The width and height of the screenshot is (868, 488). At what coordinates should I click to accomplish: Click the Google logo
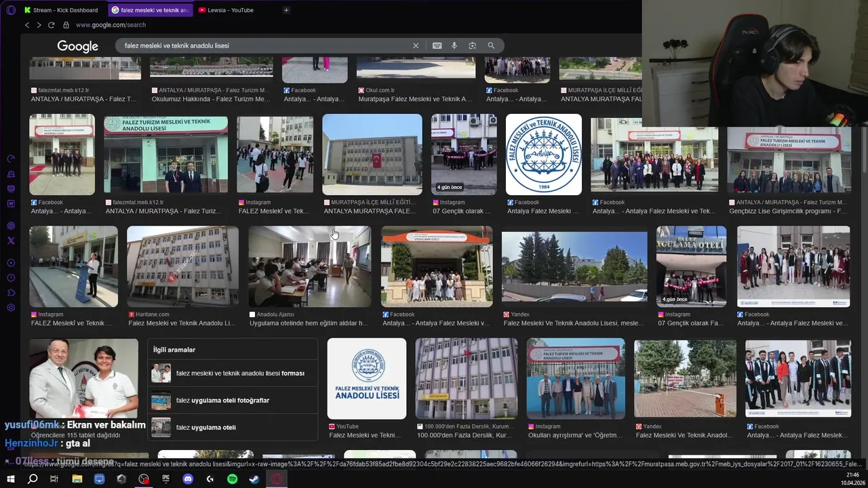[77, 46]
